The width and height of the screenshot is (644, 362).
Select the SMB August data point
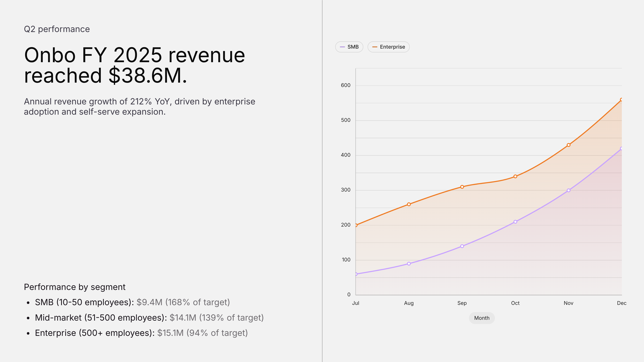409,264
